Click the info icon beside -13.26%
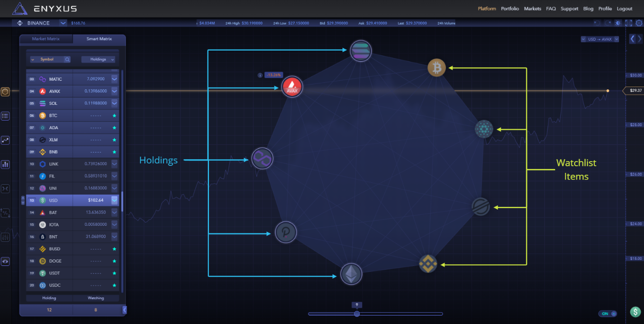Screen dimensions: 644x324 point(260,75)
